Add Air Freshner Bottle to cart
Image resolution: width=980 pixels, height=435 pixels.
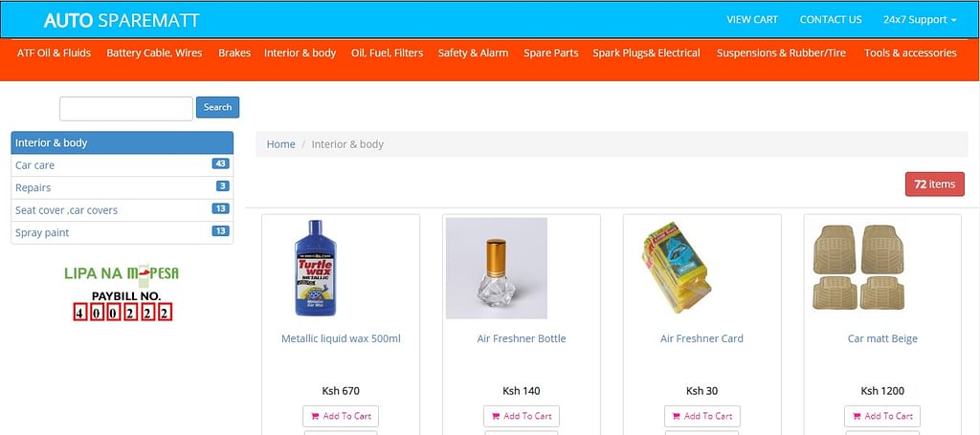[x=521, y=416]
